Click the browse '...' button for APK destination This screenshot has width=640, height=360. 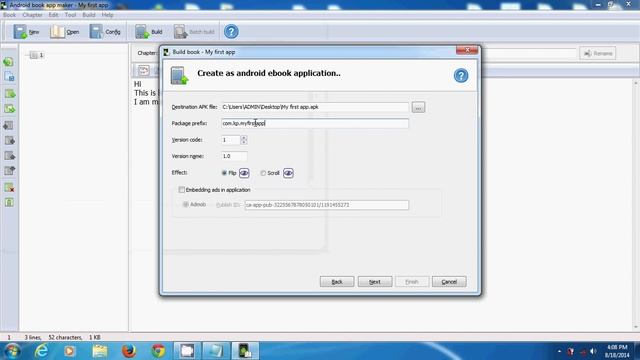418,107
